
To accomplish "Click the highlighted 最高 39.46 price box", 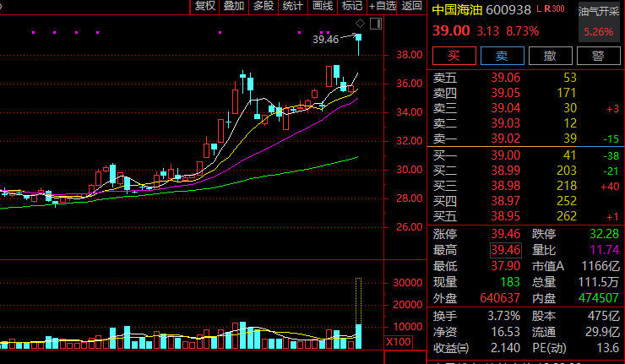I will tap(505, 250).
